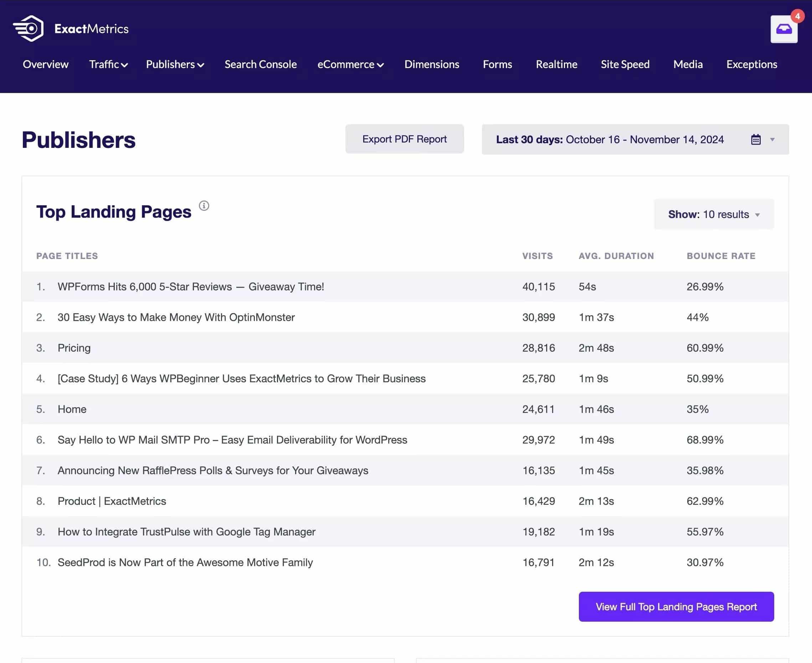Viewport: 812px width, 663px height.
Task: Open the Media report
Action: (688, 64)
